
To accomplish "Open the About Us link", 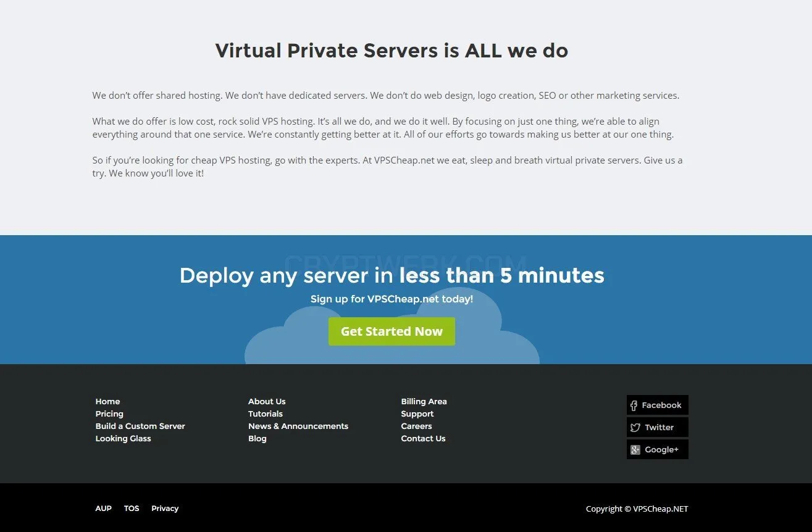I will [267, 402].
